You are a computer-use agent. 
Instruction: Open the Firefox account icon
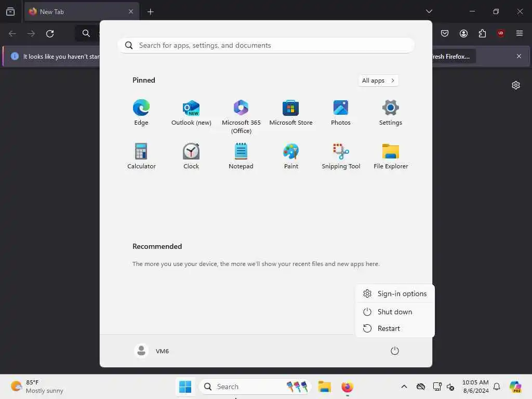(x=463, y=33)
